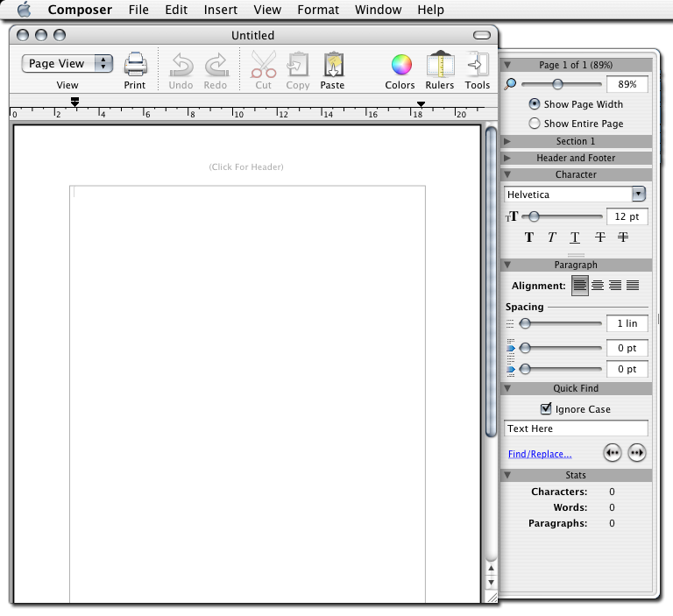Click the font size T icon
The width and height of the screenshot is (673, 616).
pos(512,216)
